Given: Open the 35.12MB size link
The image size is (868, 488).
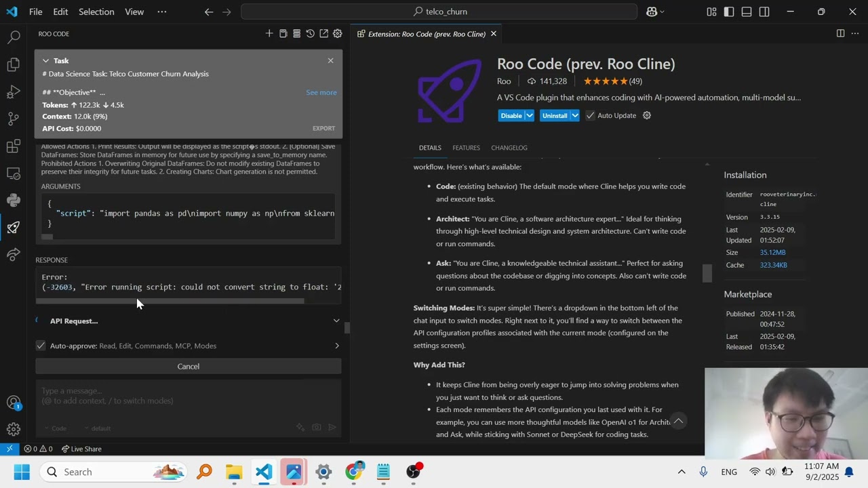Looking at the screenshot, I should (x=772, y=252).
